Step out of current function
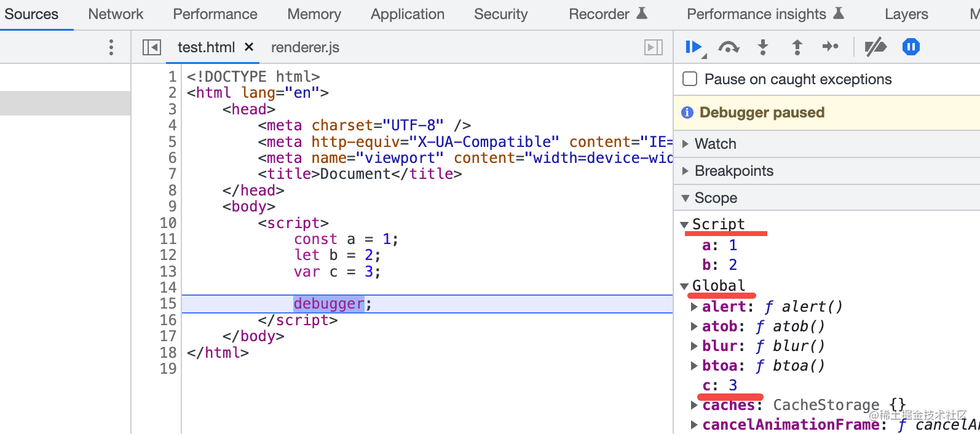The height and width of the screenshot is (434, 980). (797, 47)
